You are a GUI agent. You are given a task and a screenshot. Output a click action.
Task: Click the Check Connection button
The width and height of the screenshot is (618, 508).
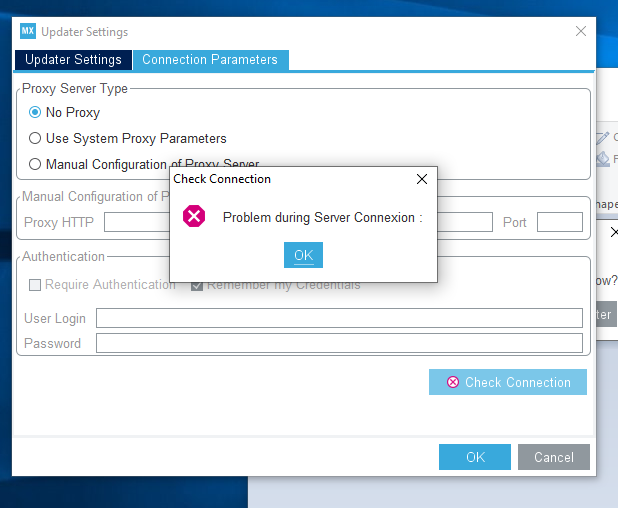click(x=508, y=382)
